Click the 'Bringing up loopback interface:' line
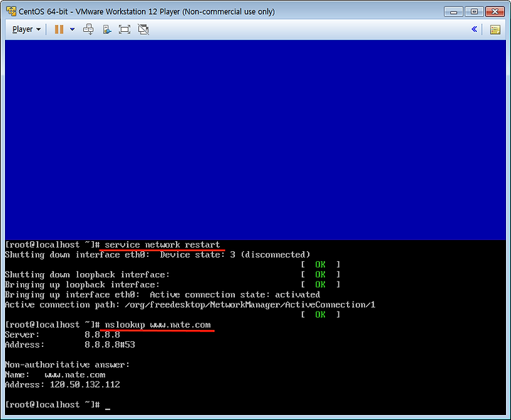The width and height of the screenshot is (511, 420). pyautogui.click(x=82, y=284)
